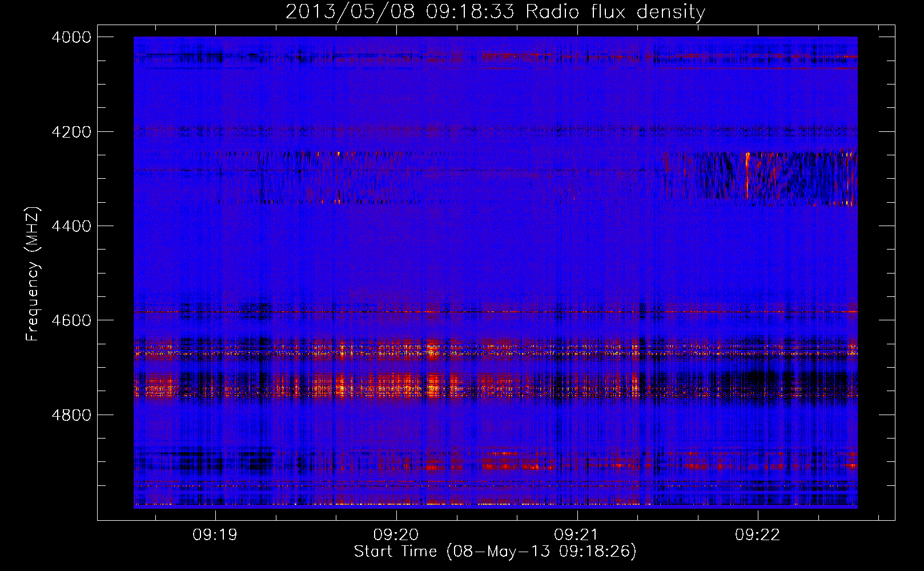Click the 4800 frequency axis label
This screenshot has height=571, width=924.
(71, 415)
